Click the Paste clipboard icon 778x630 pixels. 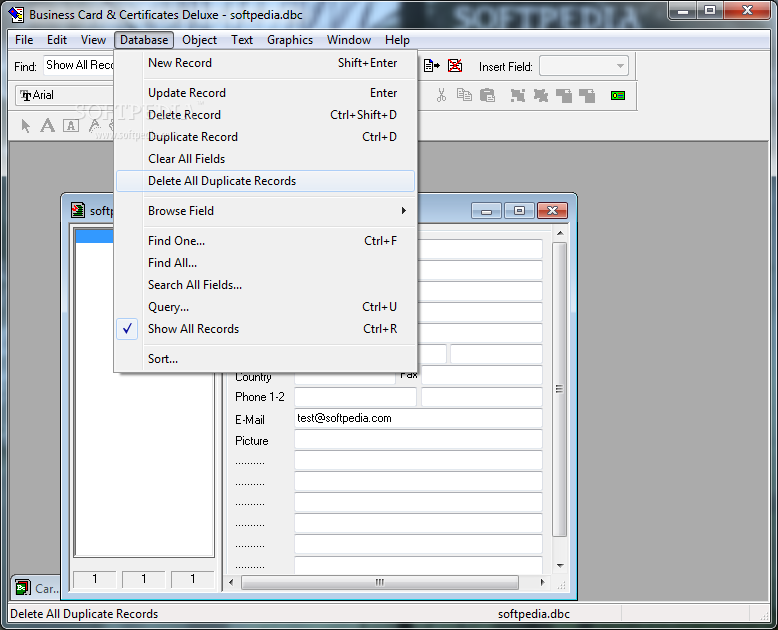487,95
